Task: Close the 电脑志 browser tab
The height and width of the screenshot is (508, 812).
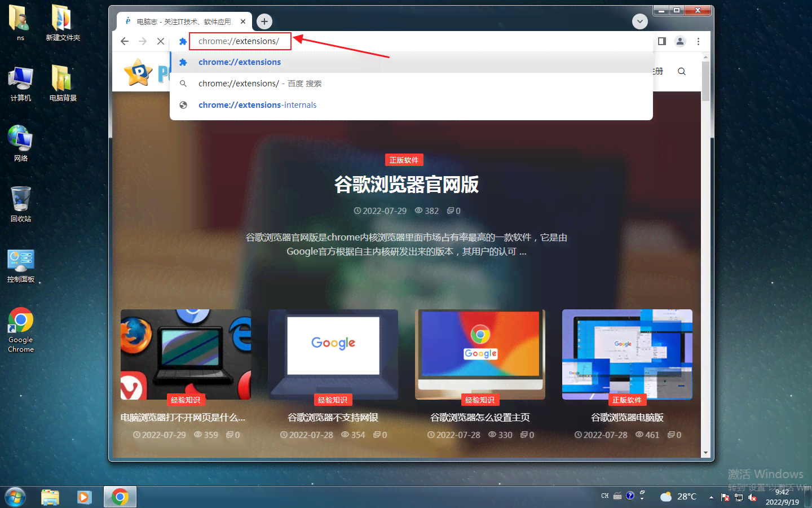Action: [x=243, y=21]
